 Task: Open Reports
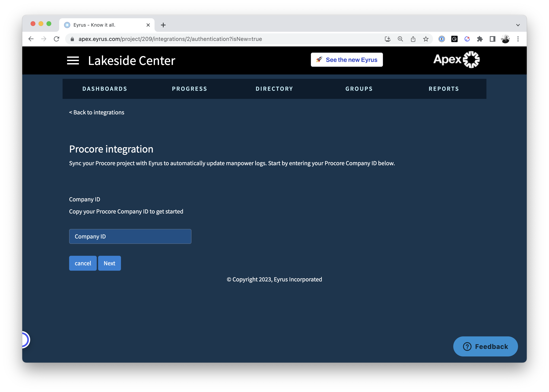(444, 89)
